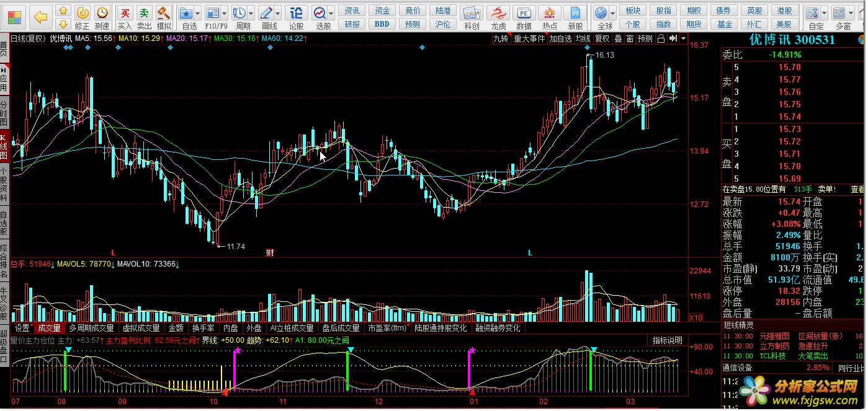Open the 分时图 side tab
This screenshot has width=868, height=411.
click(4, 113)
